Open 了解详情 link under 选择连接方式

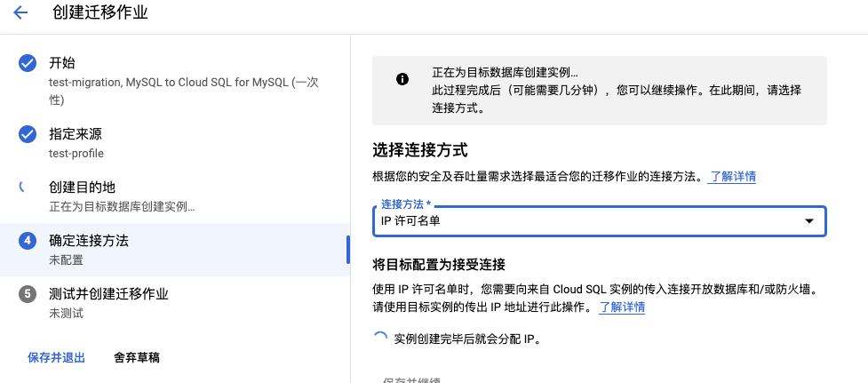coord(732,176)
